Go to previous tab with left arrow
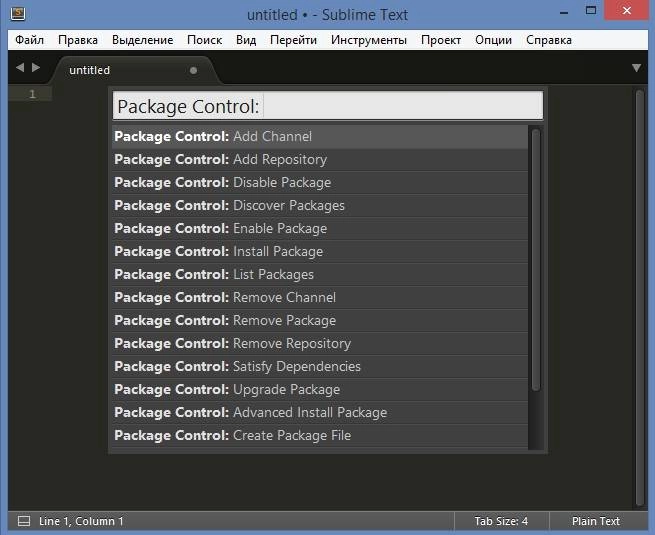Screen dimensions: 655x535 click(20, 67)
